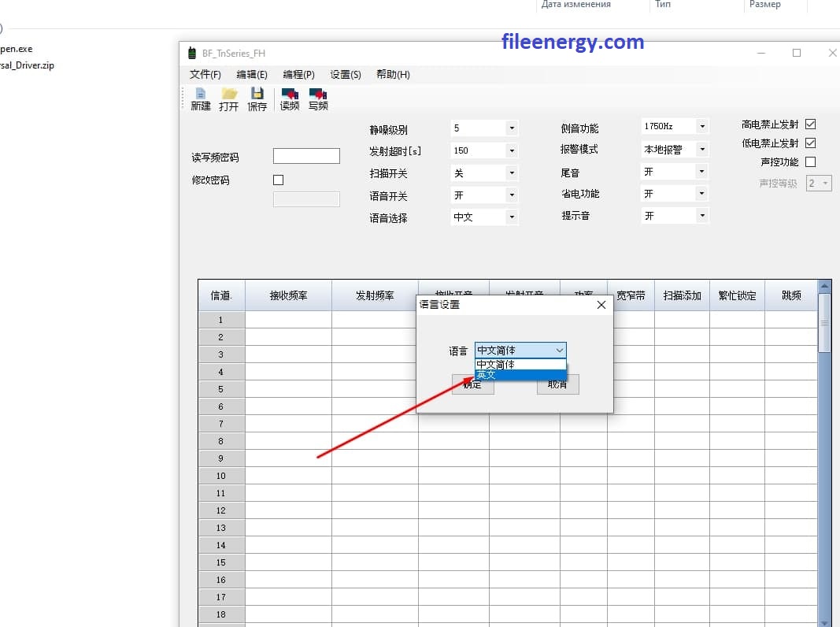Select channel row 1 header

tap(221, 320)
